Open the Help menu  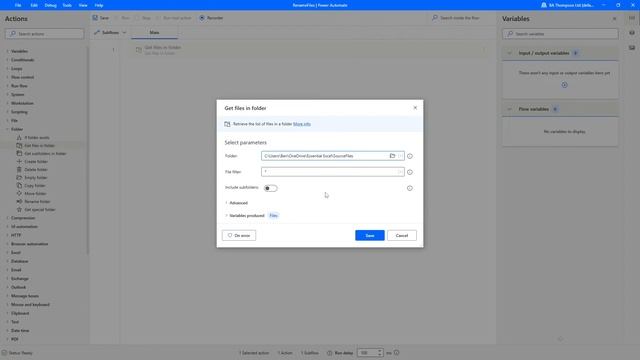99,5
